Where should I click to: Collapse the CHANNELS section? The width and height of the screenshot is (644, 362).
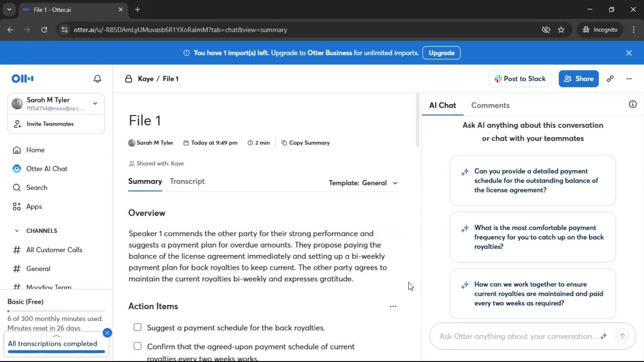coord(17,231)
